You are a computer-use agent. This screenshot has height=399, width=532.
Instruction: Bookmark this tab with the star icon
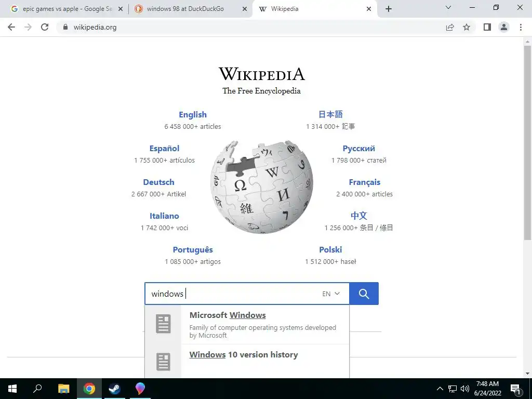(467, 27)
